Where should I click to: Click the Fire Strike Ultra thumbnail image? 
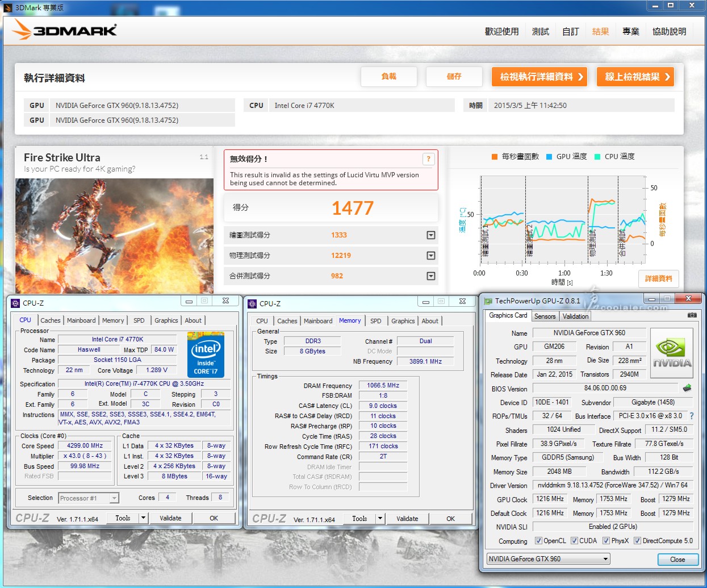point(114,236)
